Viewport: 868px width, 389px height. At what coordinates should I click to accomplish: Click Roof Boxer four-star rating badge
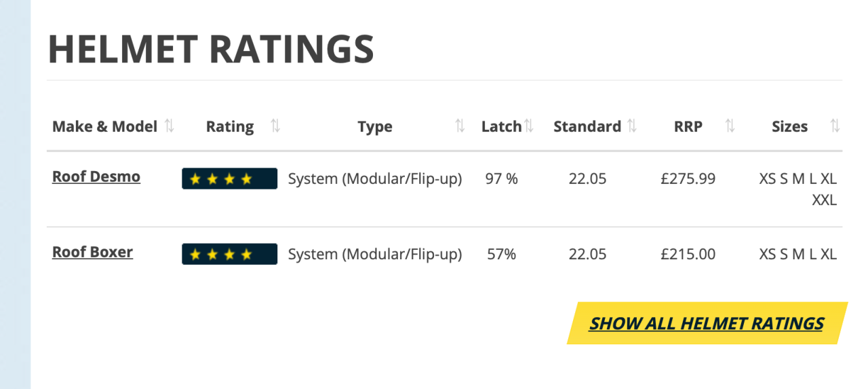pyautogui.click(x=229, y=254)
